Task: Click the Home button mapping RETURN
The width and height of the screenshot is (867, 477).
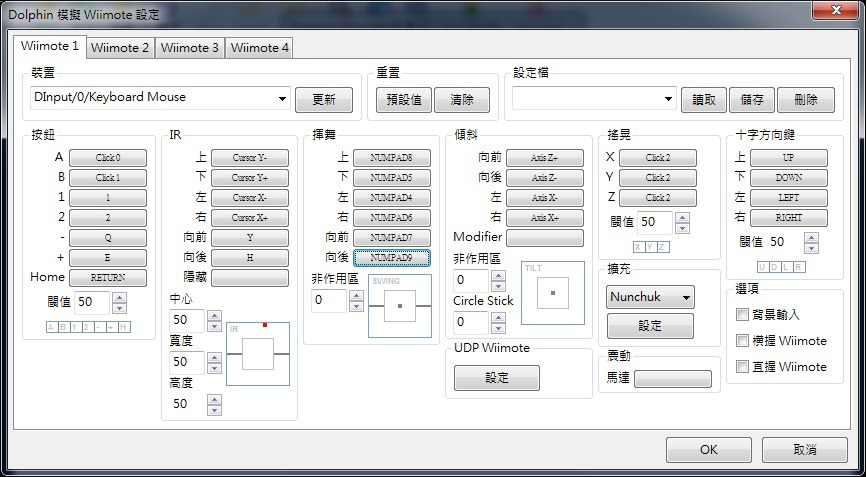Action: [x=108, y=278]
